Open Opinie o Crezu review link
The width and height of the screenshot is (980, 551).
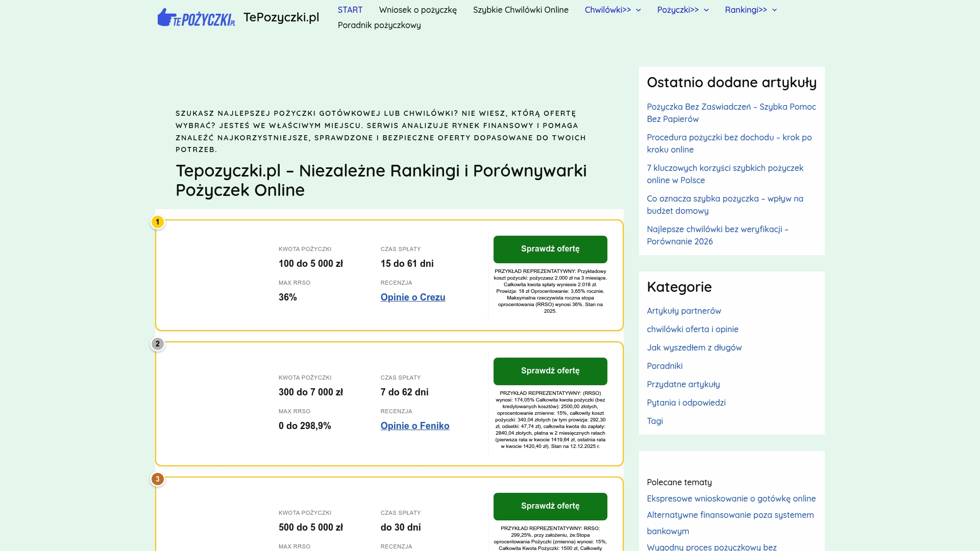click(412, 297)
